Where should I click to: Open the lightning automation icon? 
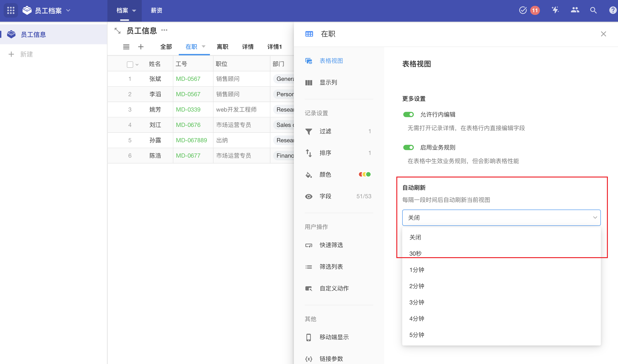click(555, 10)
